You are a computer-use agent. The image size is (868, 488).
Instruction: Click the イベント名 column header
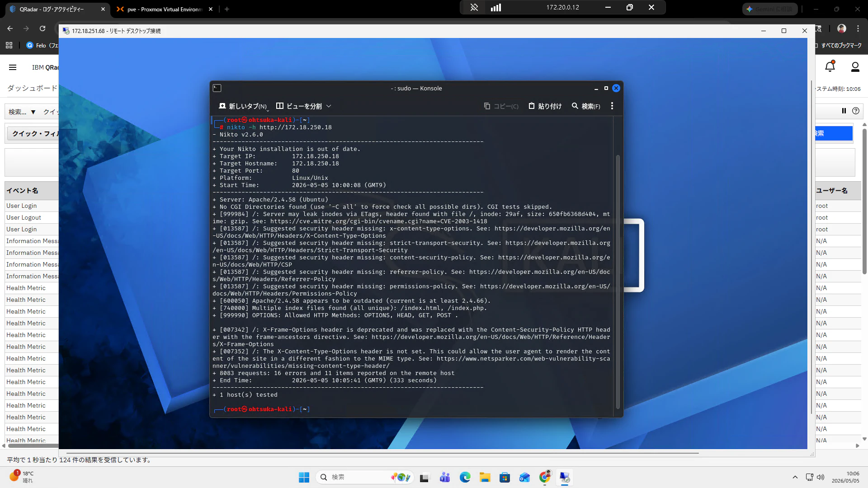point(32,191)
